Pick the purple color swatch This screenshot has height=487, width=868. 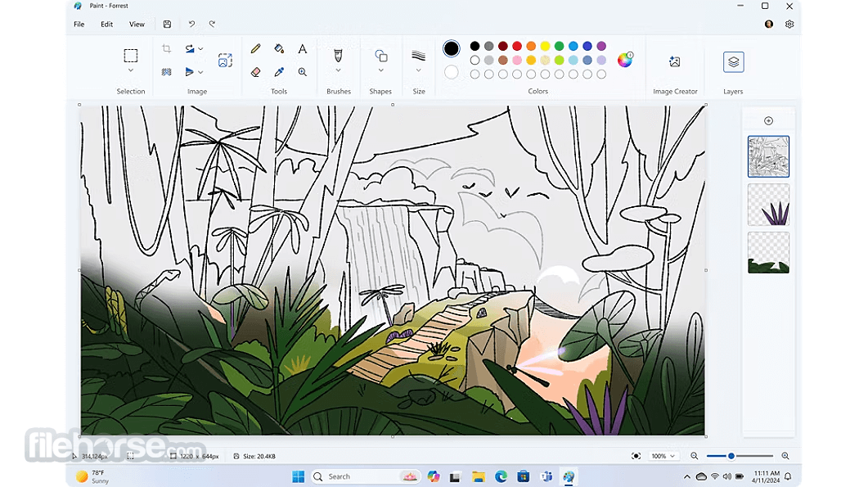(601, 46)
